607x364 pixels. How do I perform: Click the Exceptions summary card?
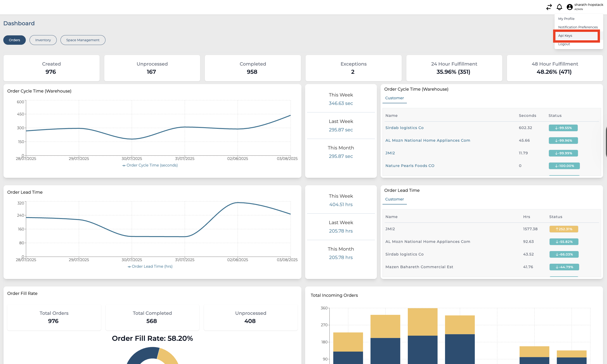click(353, 68)
